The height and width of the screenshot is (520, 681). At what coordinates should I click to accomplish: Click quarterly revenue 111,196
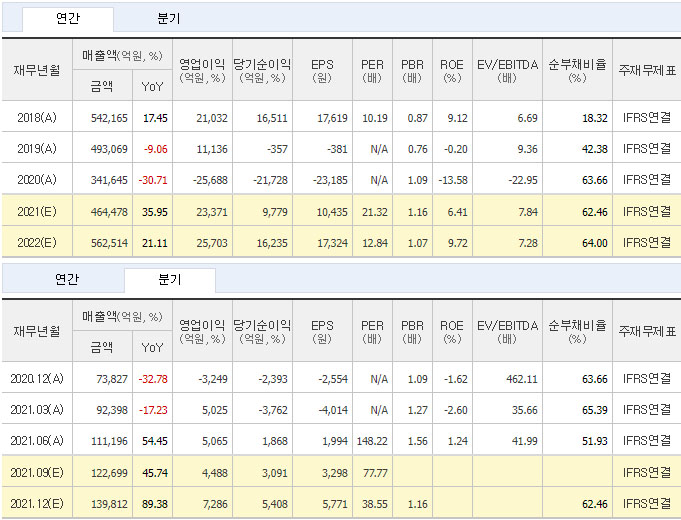(x=109, y=441)
